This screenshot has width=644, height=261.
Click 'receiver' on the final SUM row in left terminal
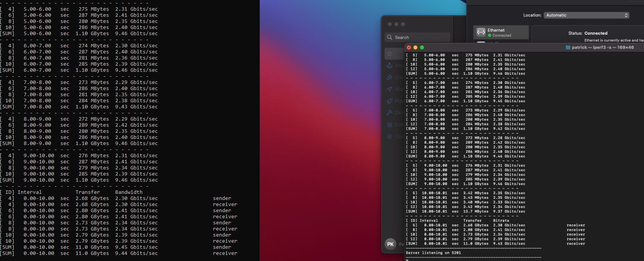pos(225,253)
